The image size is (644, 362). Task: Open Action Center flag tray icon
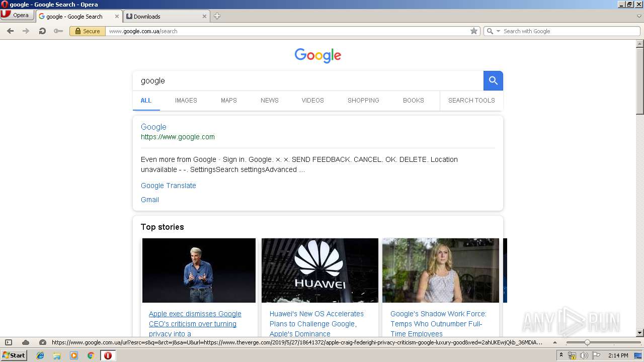tap(596, 355)
